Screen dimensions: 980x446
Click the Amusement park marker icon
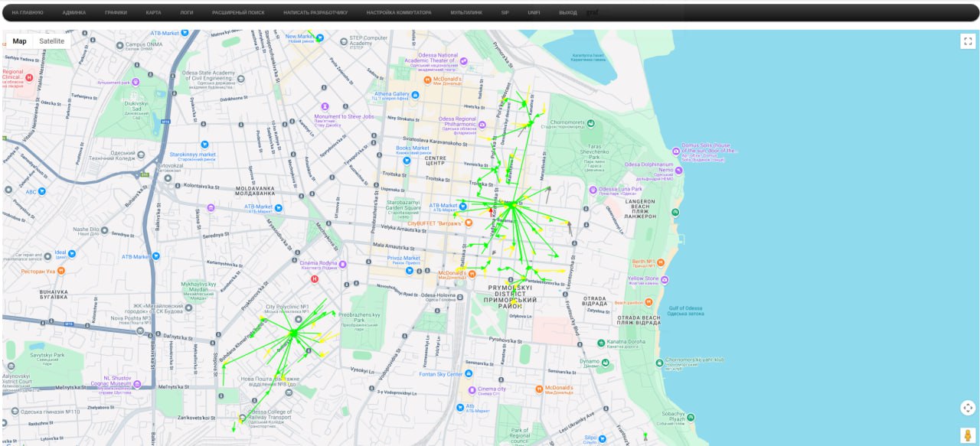point(136,83)
